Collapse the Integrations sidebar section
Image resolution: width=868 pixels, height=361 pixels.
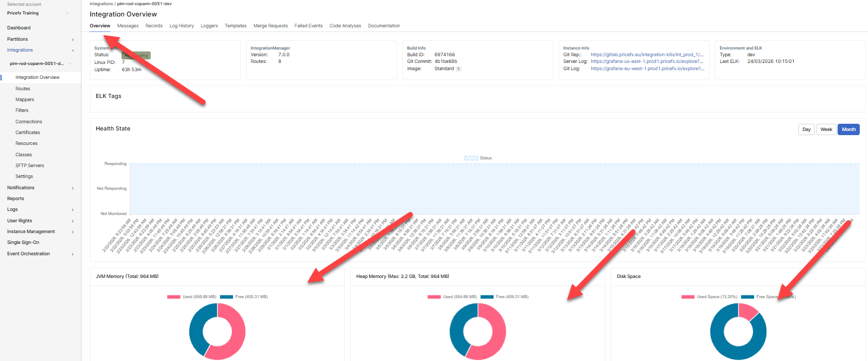pyautogui.click(x=73, y=51)
